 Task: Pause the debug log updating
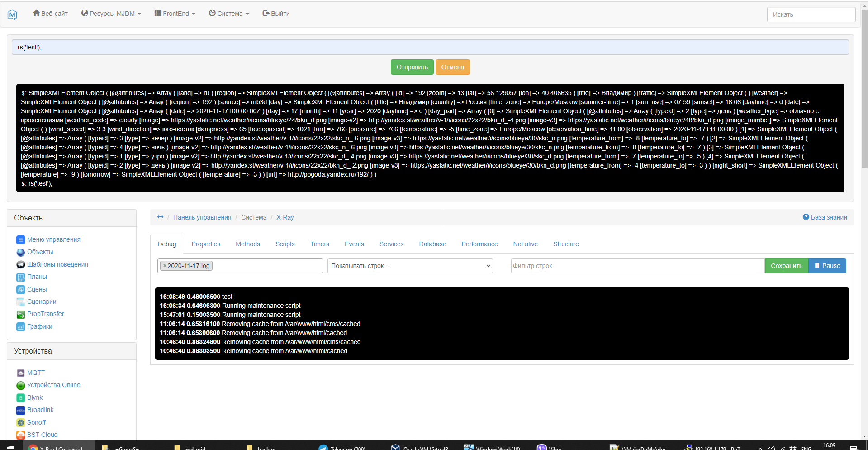tap(827, 266)
